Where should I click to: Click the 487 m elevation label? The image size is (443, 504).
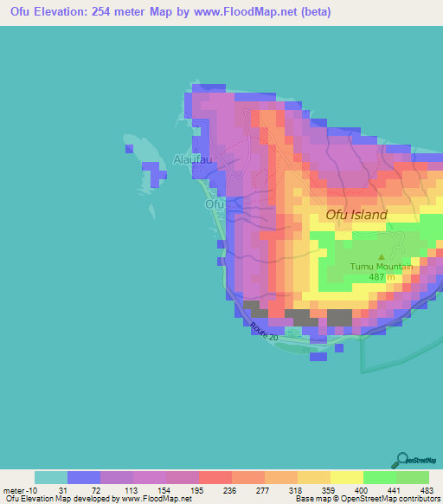coord(382,277)
